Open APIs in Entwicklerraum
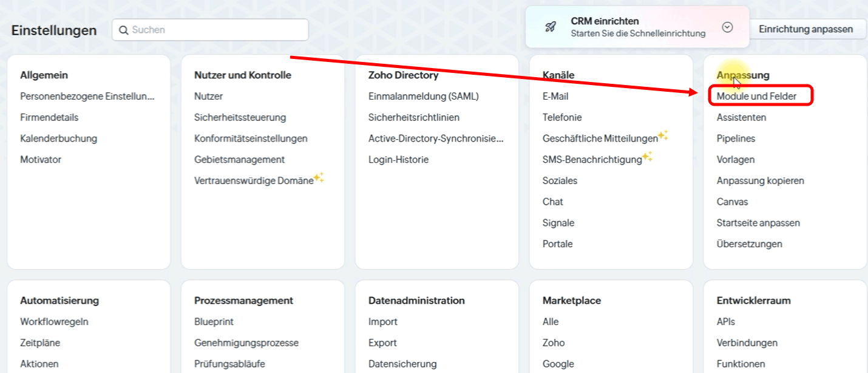The height and width of the screenshot is (373, 868). point(725,321)
